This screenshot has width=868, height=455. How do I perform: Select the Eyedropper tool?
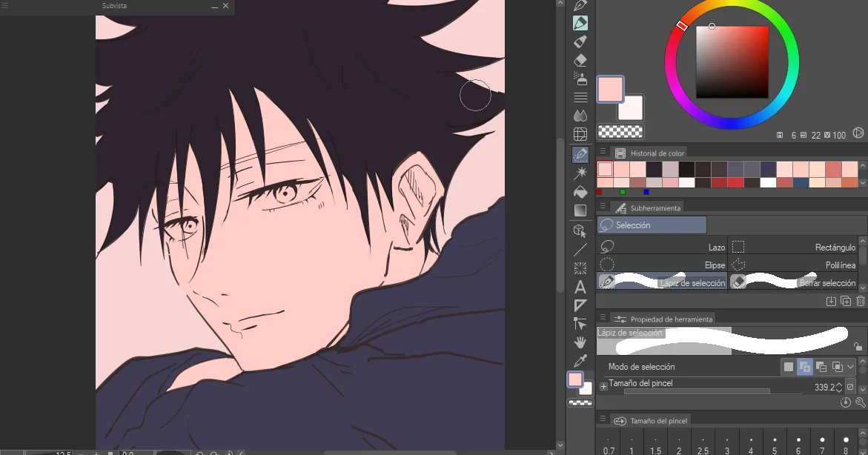580,361
